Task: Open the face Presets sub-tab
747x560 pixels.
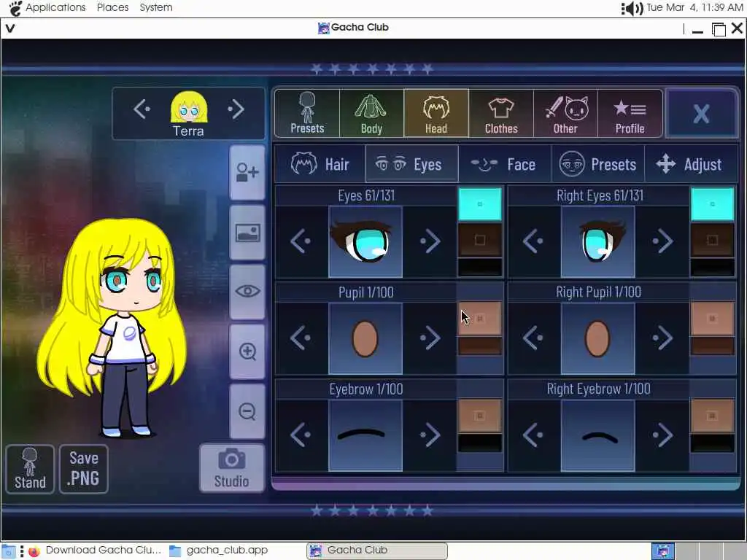Action: click(x=598, y=164)
